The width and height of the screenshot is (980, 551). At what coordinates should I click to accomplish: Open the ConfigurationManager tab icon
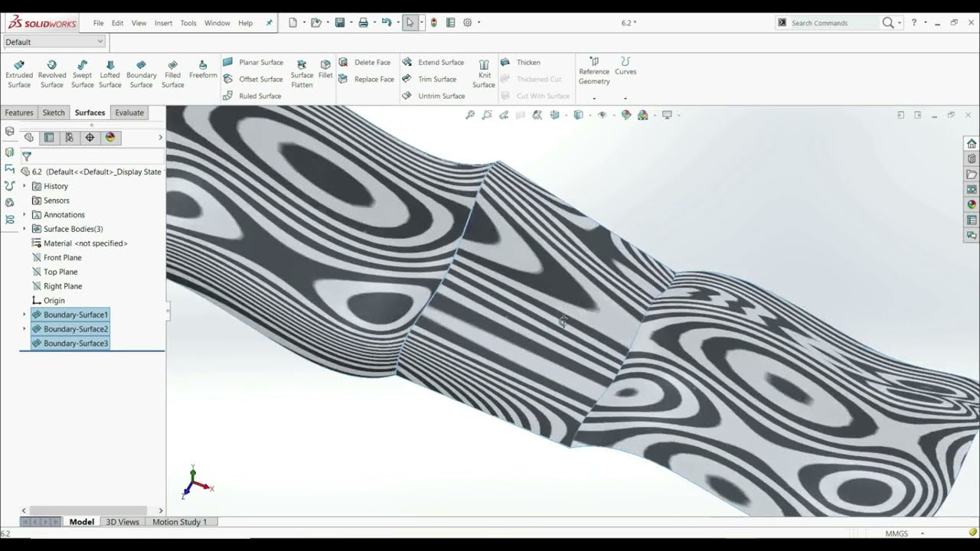pos(69,138)
